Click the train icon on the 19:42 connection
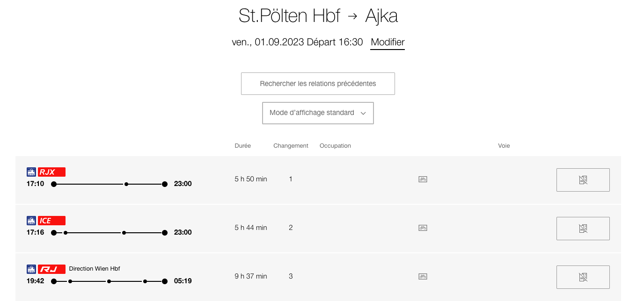The height and width of the screenshot is (301, 644). tap(31, 269)
